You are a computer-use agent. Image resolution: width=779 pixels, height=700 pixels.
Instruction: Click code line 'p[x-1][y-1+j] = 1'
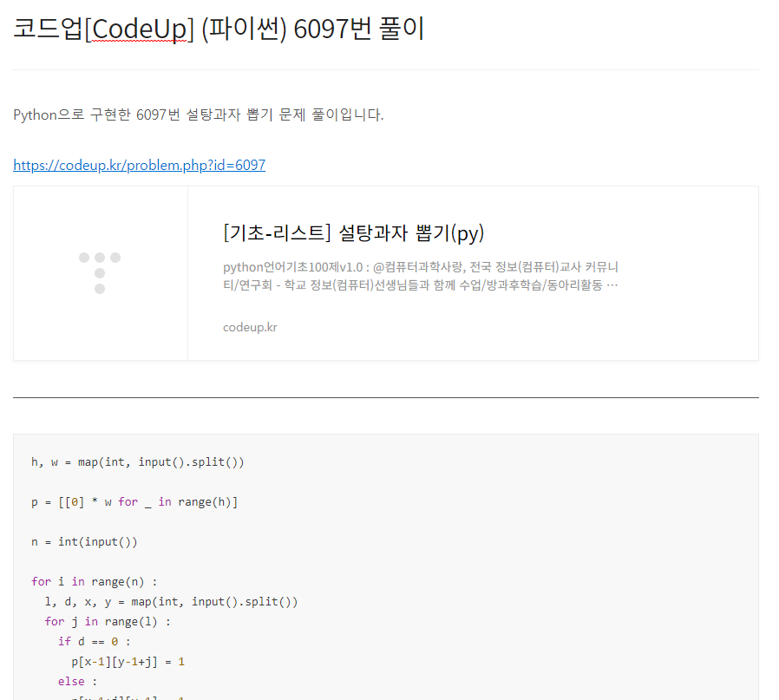pos(128,662)
